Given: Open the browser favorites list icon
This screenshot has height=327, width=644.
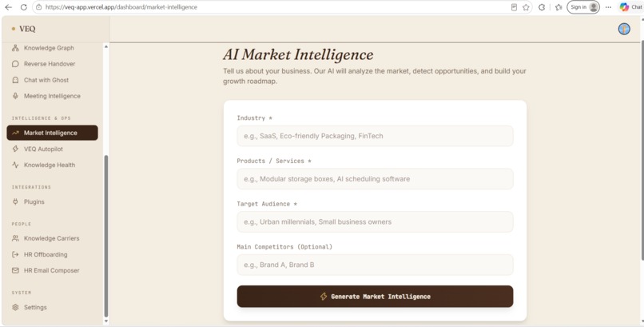Looking at the screenshot, I should [559, 7].
